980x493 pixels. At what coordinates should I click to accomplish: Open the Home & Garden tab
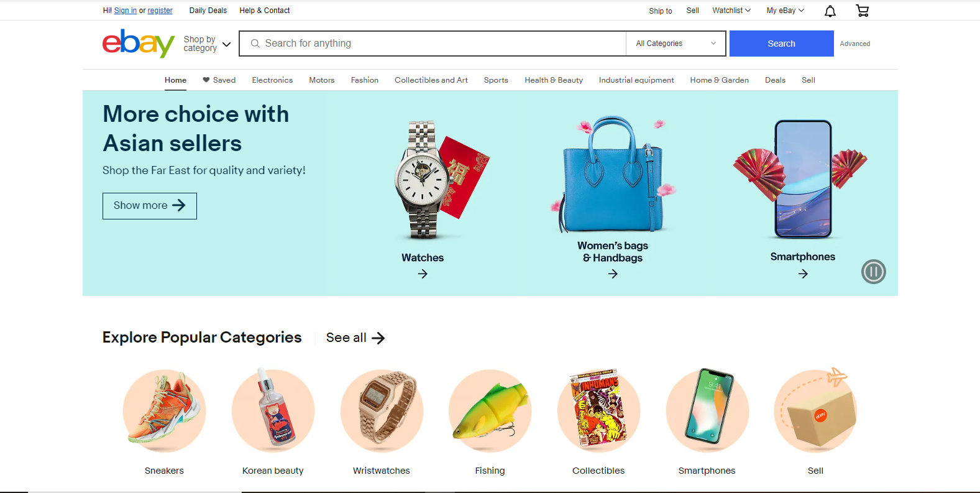pyautogui.click(x=719, y=80)
